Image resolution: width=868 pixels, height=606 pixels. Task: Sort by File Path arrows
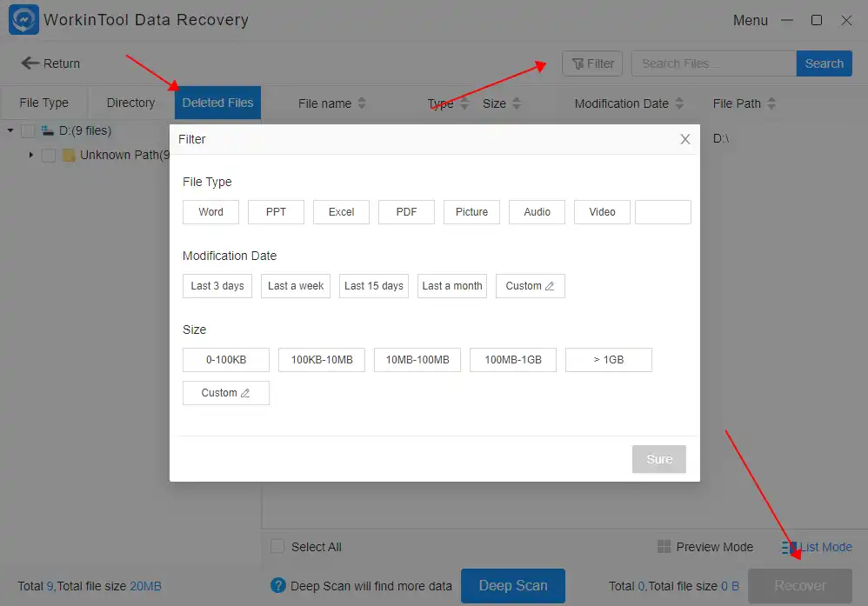coord(771,103)
